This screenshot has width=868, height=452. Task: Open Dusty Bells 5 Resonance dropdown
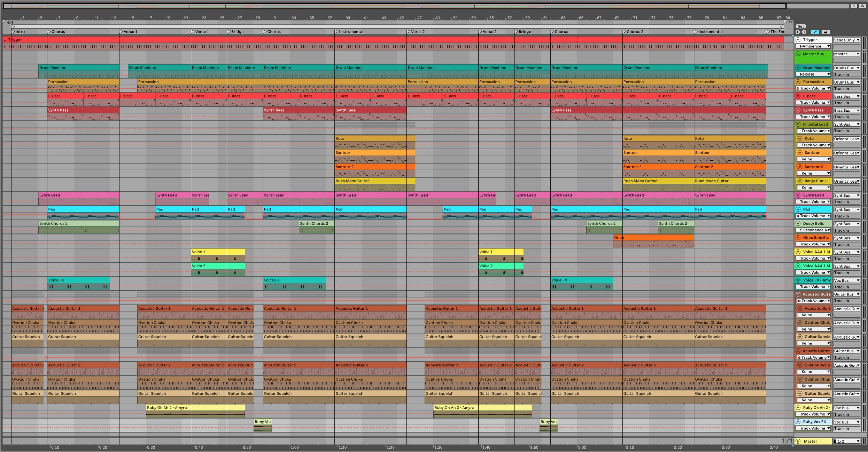click(813, 230)
